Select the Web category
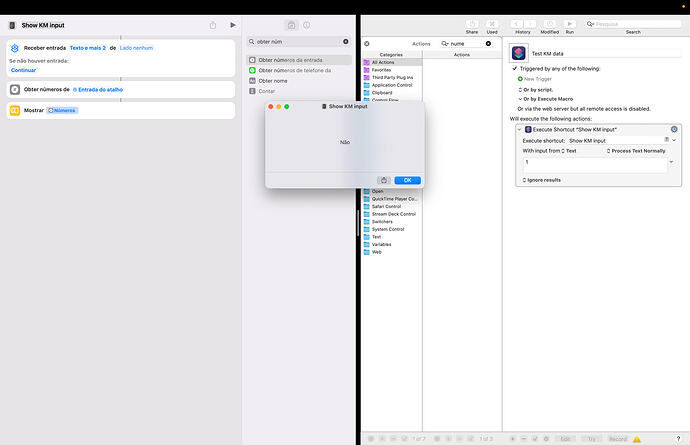690x445 pixels. click(x=391, y=252)
